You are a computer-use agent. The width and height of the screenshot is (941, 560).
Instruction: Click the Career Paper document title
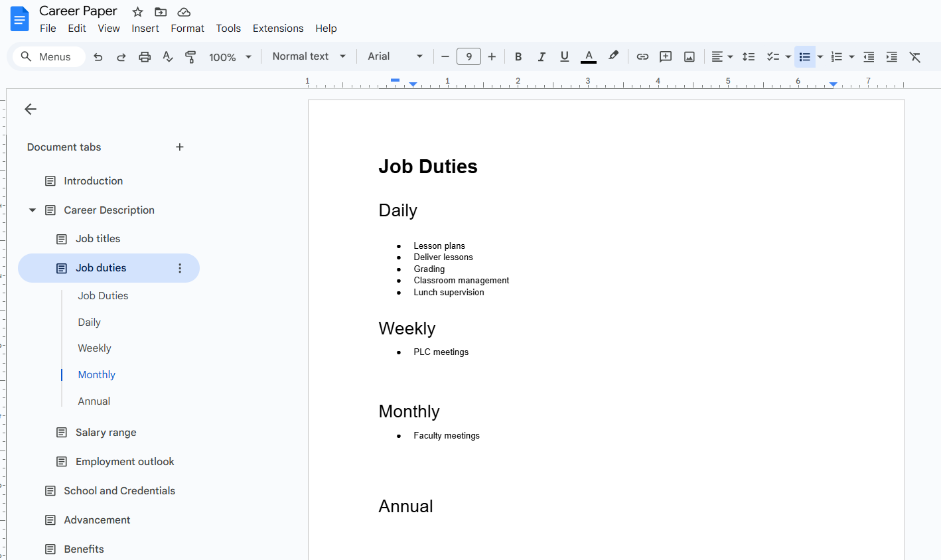click(78, 11)
